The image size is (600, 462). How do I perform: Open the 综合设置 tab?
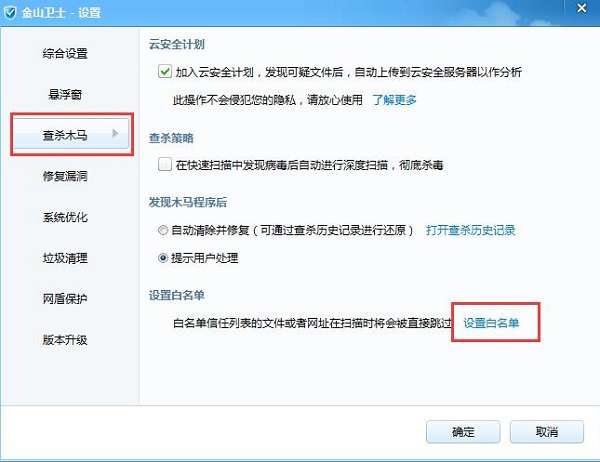[x=65, y=54]
